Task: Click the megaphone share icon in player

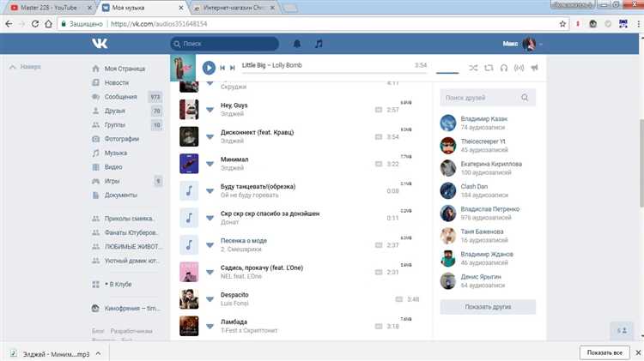Action: tap(533, 67)
